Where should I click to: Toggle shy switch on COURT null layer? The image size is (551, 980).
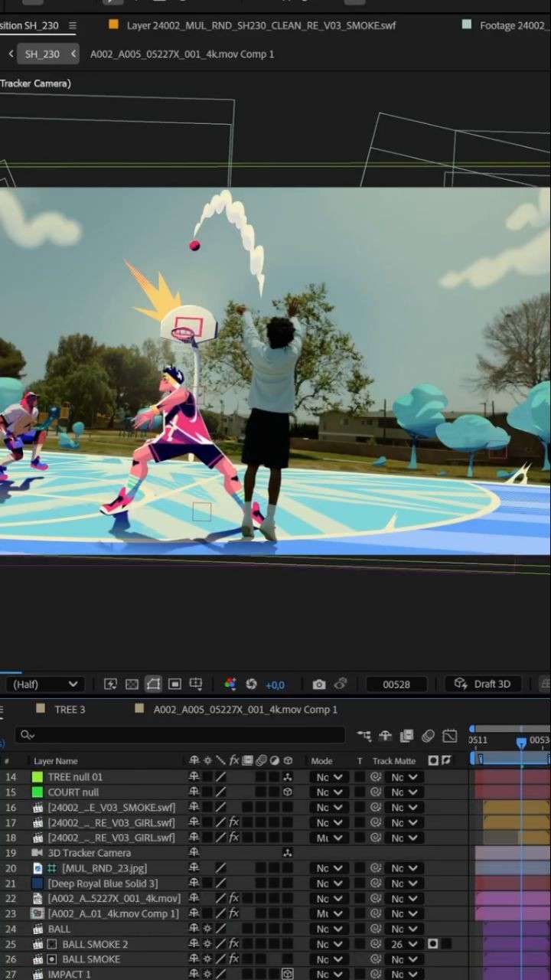click(x=194, y=792)
